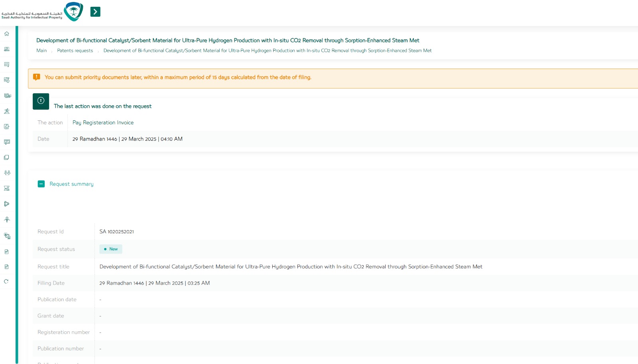Viewport: 638px width, 364px height.
Task: Click the circular refresh arrow icon in the sidebar
Action: point(6,281)
